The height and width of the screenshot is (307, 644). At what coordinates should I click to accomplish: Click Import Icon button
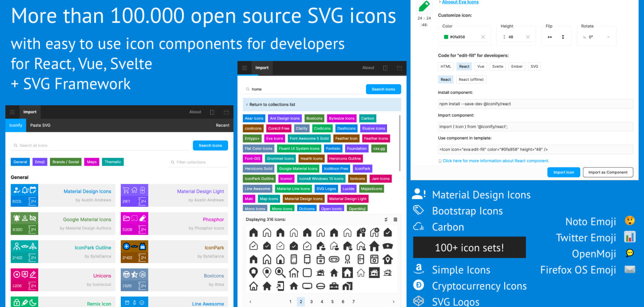[x=563, y=172]
